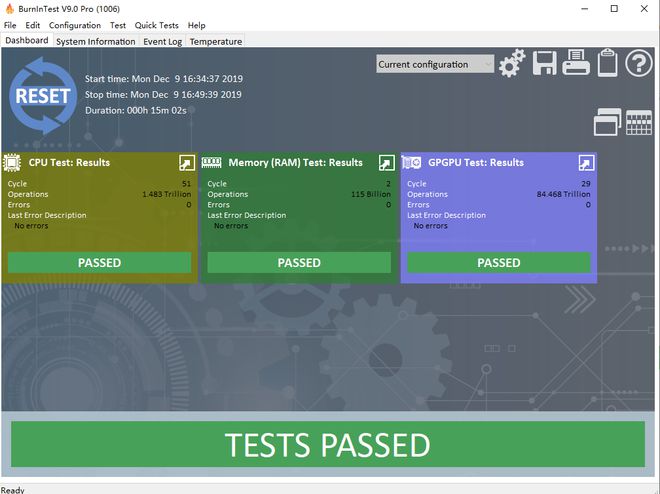The width and height of the screenshot is (660, 494).
Task: Click the Start time text line
Action: coord(164,79)
